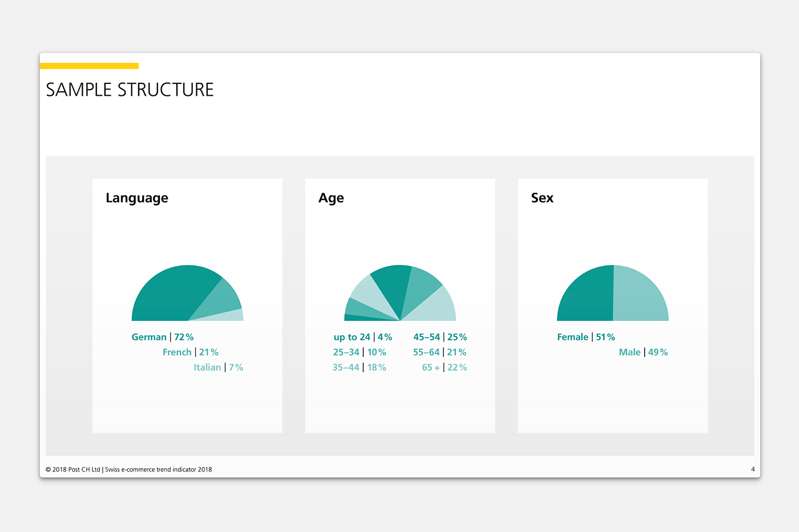
Task: Click the 35–44 18% legend label
Action: (x=360, y=368)
